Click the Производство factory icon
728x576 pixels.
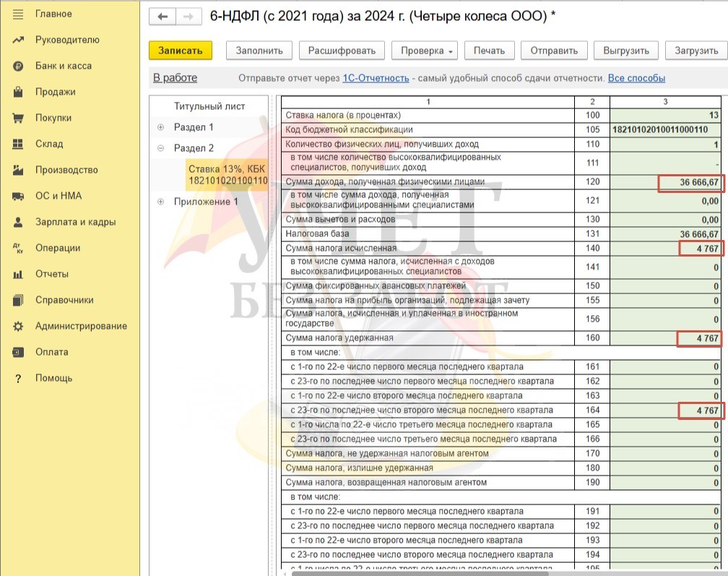tap(17, 171)
